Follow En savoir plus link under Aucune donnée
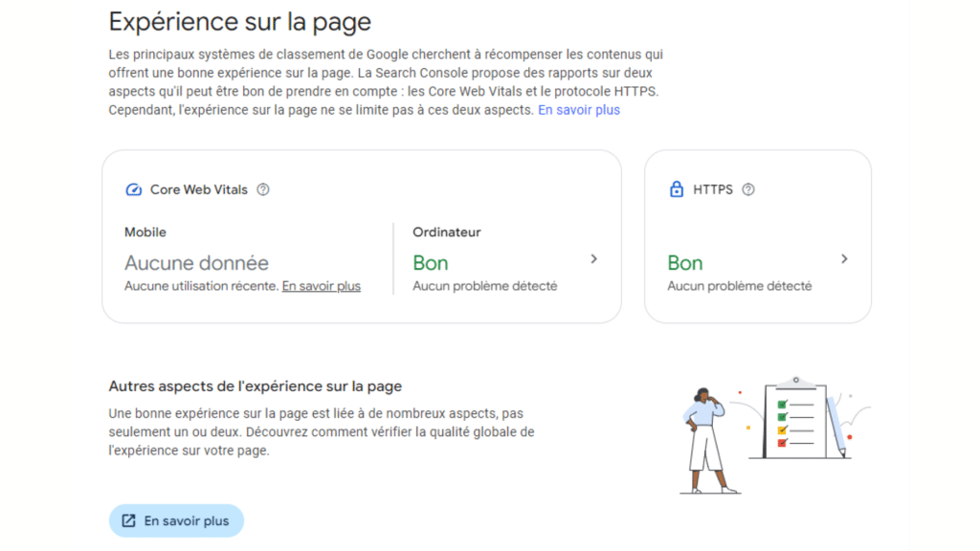The image size is (980, 551). [322, 286]
